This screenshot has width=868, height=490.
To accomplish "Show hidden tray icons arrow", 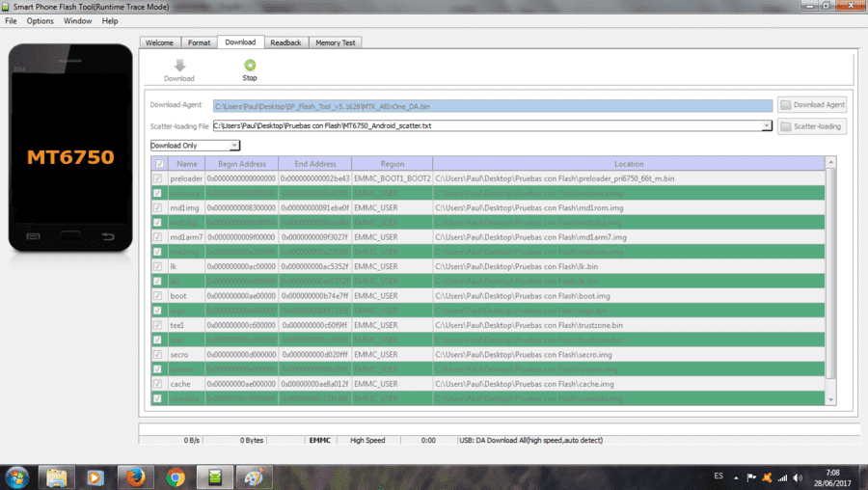I will pos(736,477).
